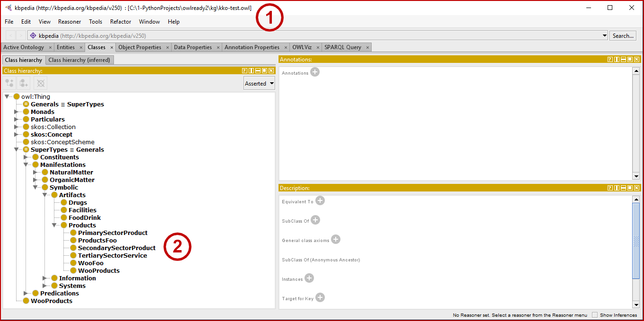Switch to Class hierarchy (inferred) tab

tap(79, 60)
